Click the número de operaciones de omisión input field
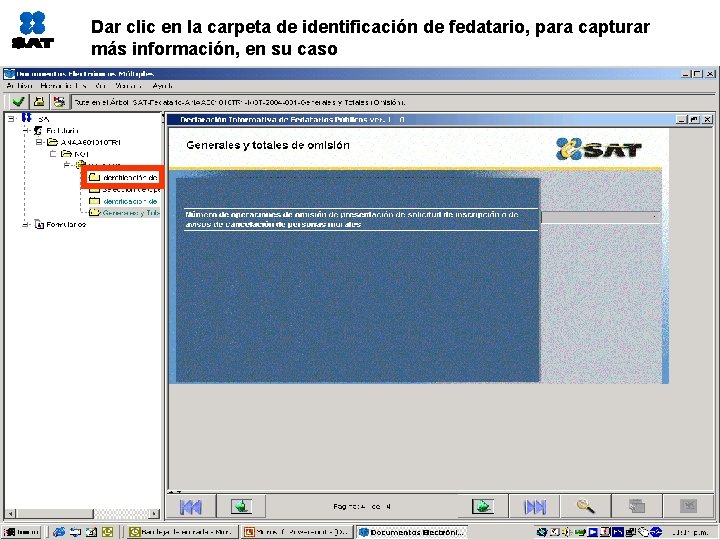 (x=601, y=217)
